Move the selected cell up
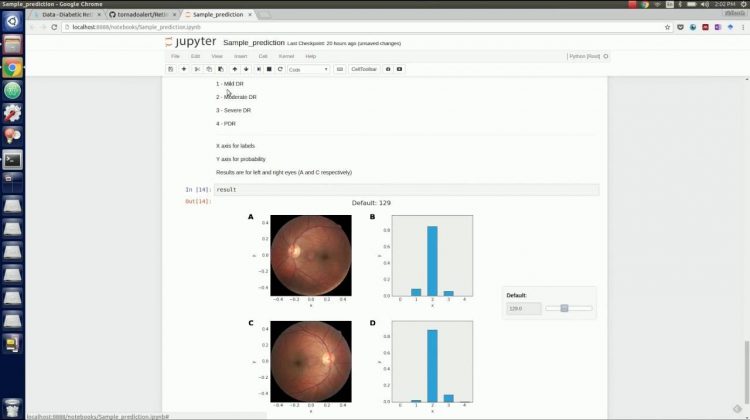The width and height of the screenshot is (750, 420). 234,69
